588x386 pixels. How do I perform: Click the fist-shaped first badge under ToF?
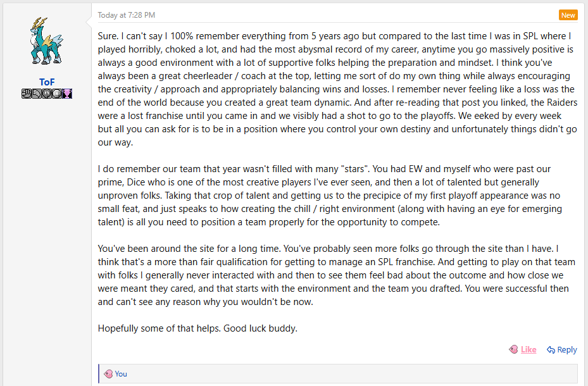point(26,94)
